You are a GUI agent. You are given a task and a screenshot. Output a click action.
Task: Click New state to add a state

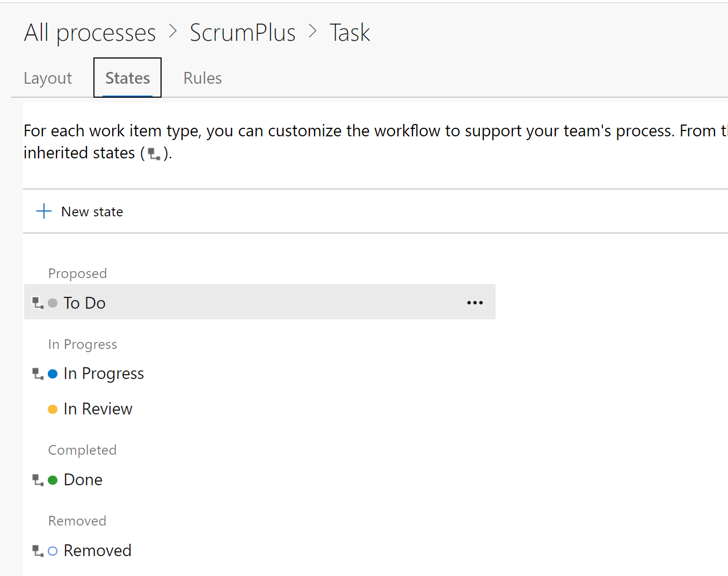pos(92,211)
